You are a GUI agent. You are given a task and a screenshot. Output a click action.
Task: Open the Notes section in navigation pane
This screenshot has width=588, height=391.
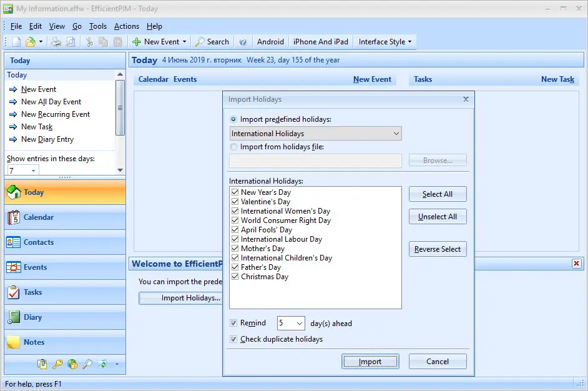(x=65, y=342)
